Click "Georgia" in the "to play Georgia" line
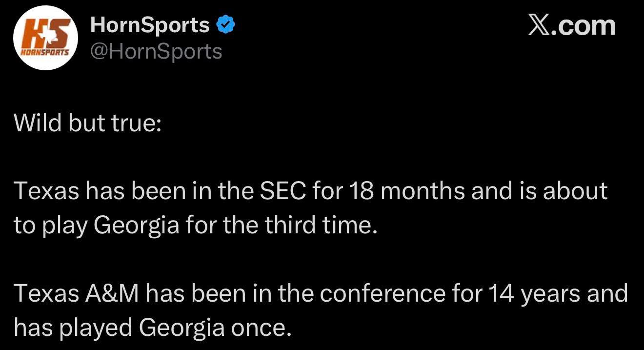The image size is (644, 350). (137, 225)
